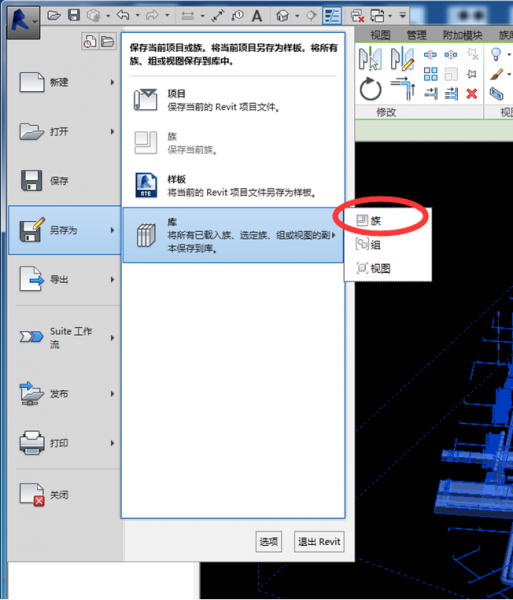Viewport: 513px width, 600px height.
Task: Click the light bulb Hide in View icon
Action: (x=496, y=54)
